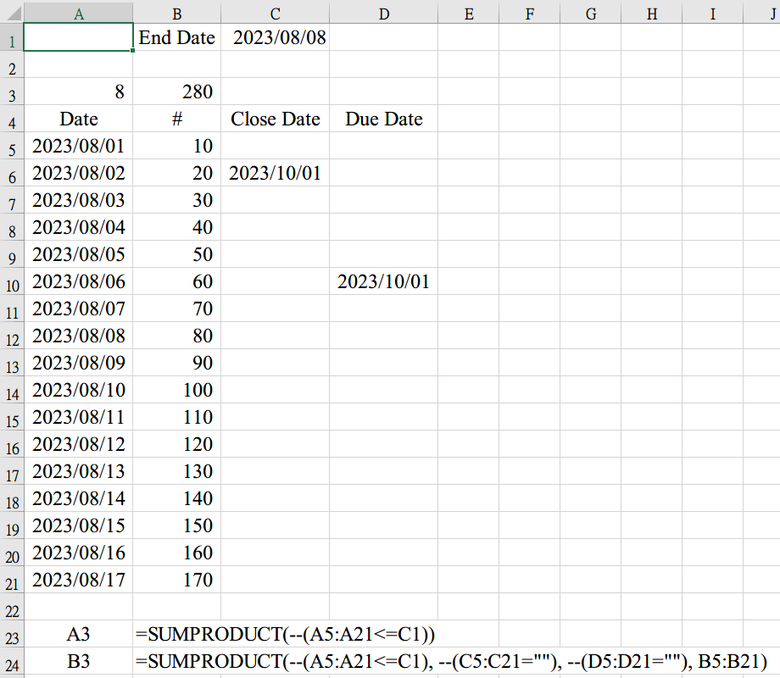The height and width of the screenshot is (678, 780).
Task: Select the close date 2023/10/01 in column C
Action: pyautogui.click(x=275, y=173)
